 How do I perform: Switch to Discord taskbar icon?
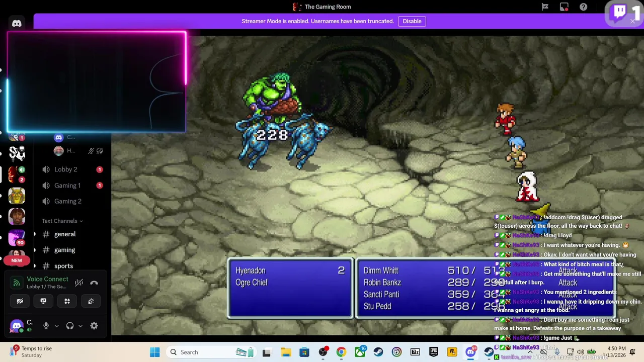coord(471,352)
